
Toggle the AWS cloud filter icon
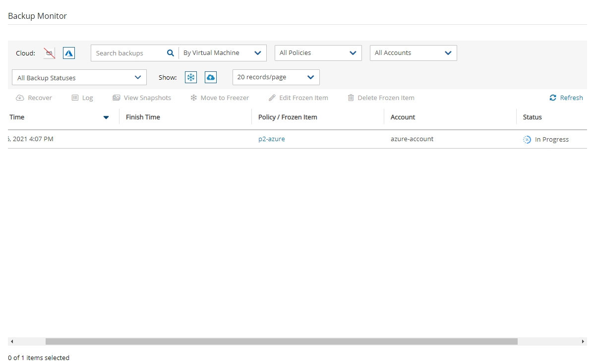(x=49, y=53)
